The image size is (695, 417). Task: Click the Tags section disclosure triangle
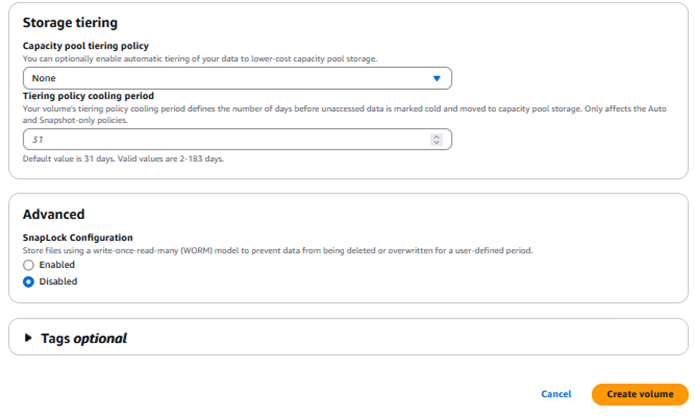pos(27,338)
